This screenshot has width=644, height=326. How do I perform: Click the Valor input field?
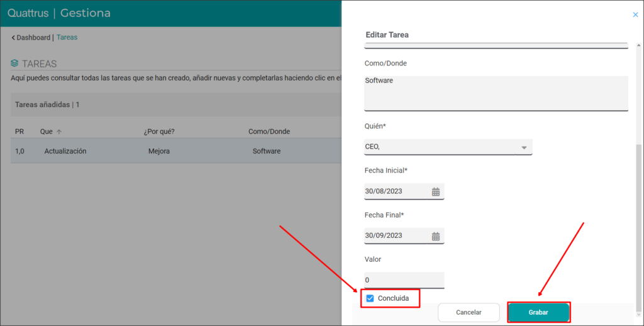404,280
